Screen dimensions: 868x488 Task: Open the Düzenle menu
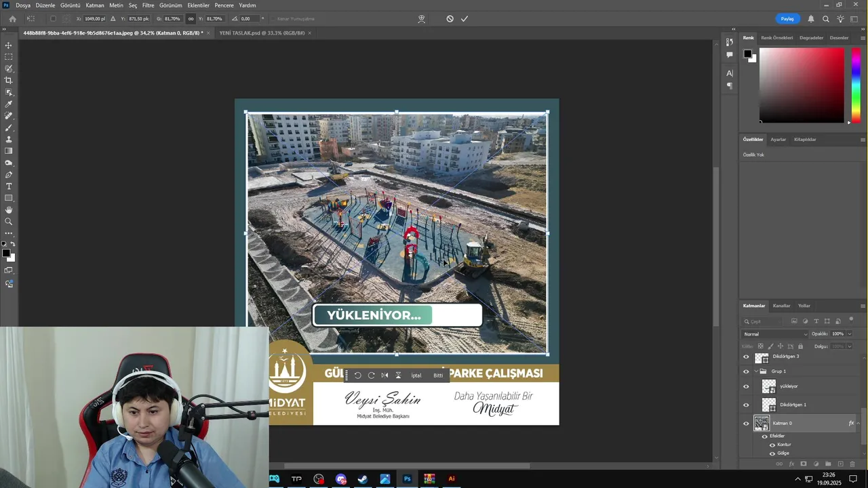[x=45, y=5]
